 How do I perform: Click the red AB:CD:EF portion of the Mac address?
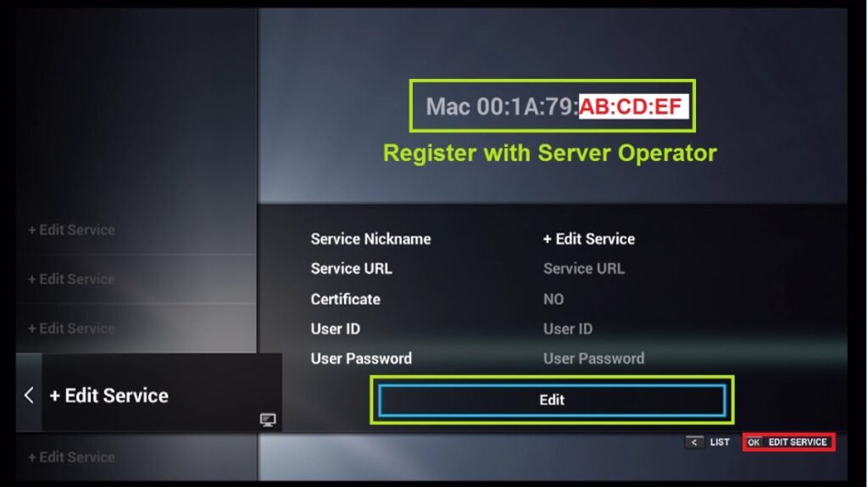click(x=631, y=106)
